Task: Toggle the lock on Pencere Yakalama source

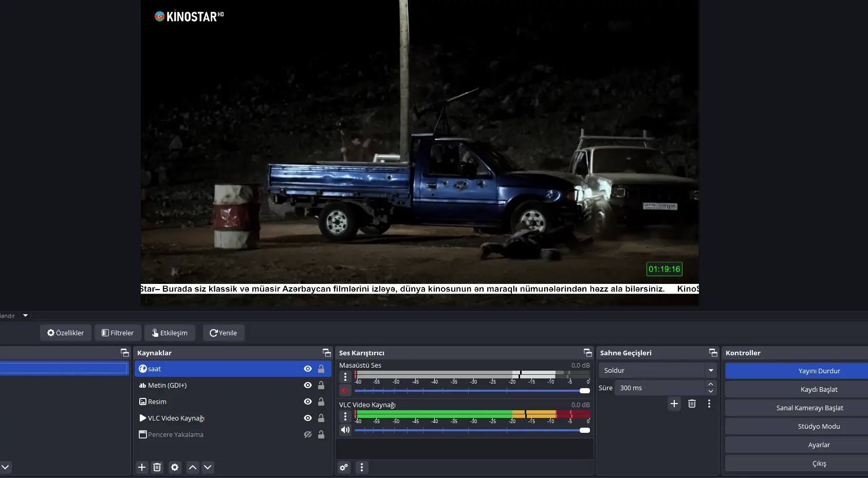Action: (x=321, y=434)
